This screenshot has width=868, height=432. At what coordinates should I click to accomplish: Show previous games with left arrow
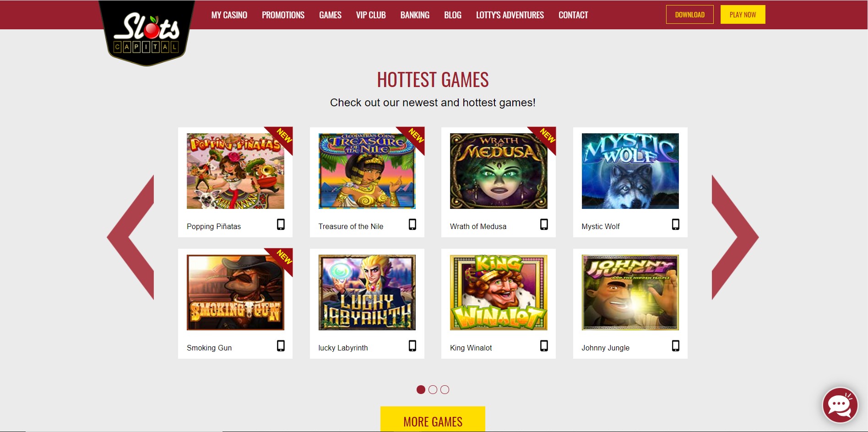click(130, 237)
